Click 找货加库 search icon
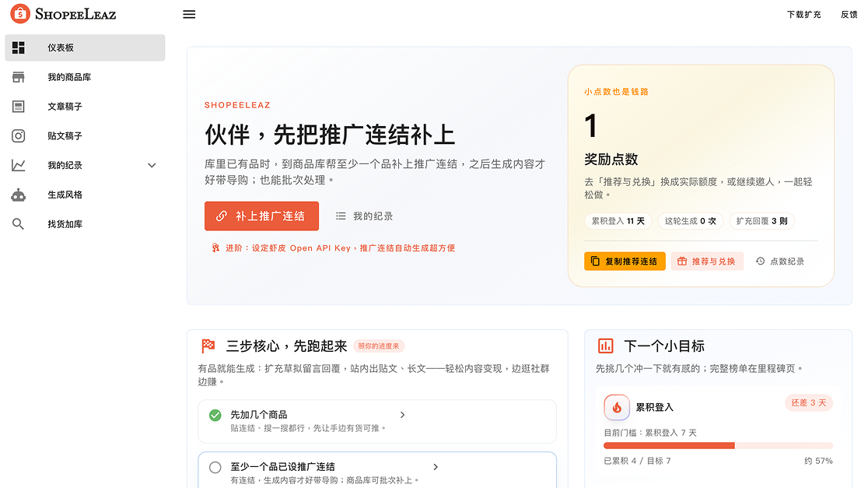The image size is (868, 488). 19,224
